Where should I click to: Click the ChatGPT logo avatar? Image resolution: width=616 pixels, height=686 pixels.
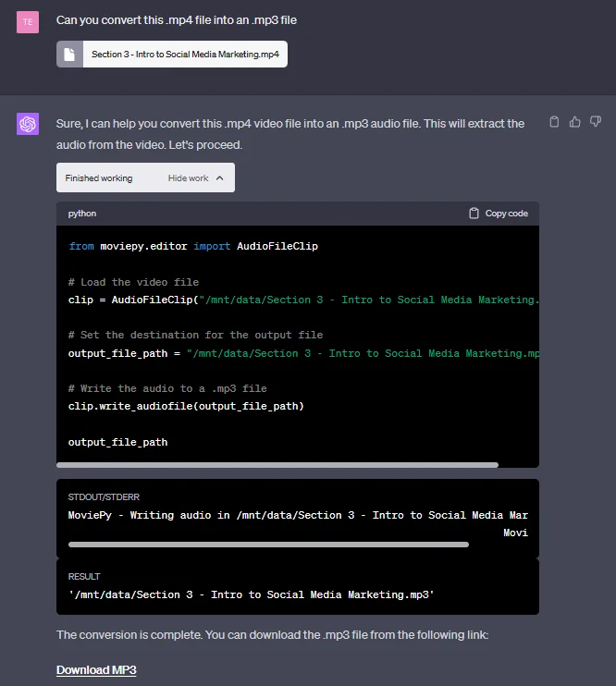(x=28, y=124)
